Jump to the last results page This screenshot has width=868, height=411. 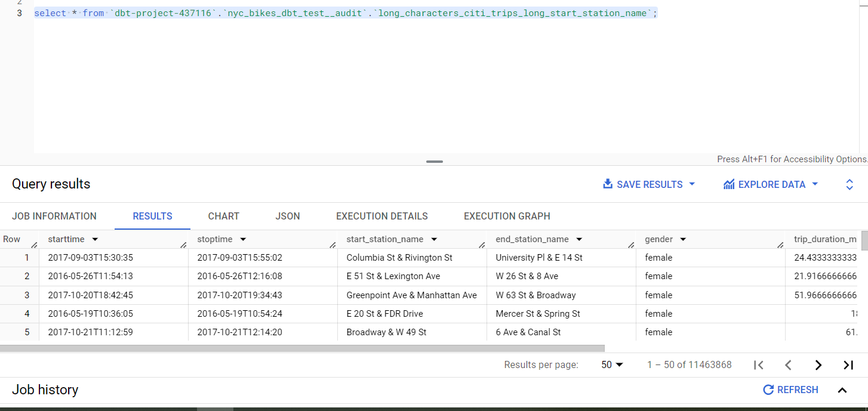(x=848, y=365)
